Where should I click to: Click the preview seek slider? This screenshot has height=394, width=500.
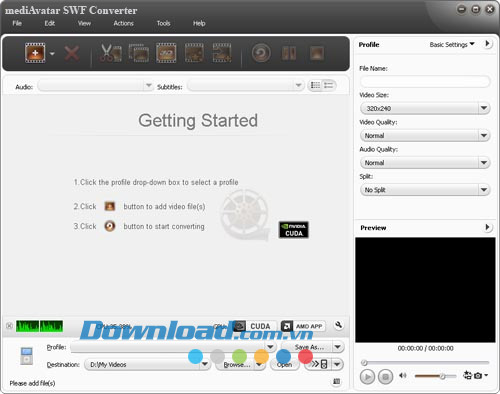(x=425, y=363)
